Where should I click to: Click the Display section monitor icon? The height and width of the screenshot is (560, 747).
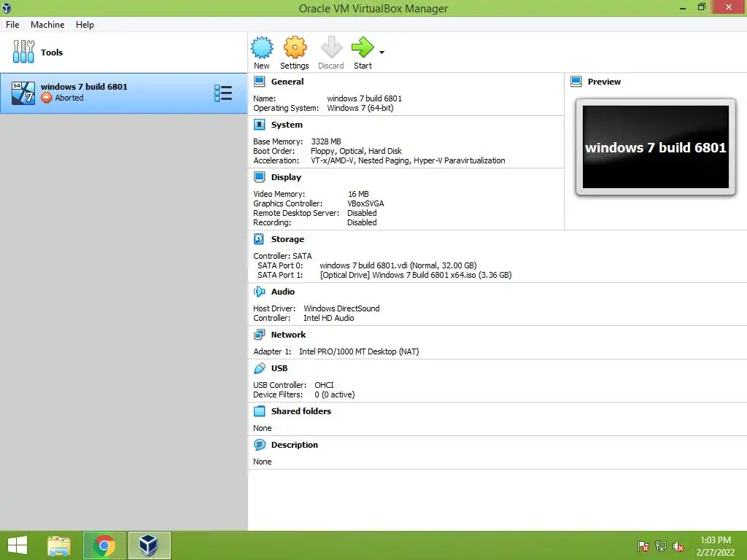pyautogui.click(x=259, y=177)
